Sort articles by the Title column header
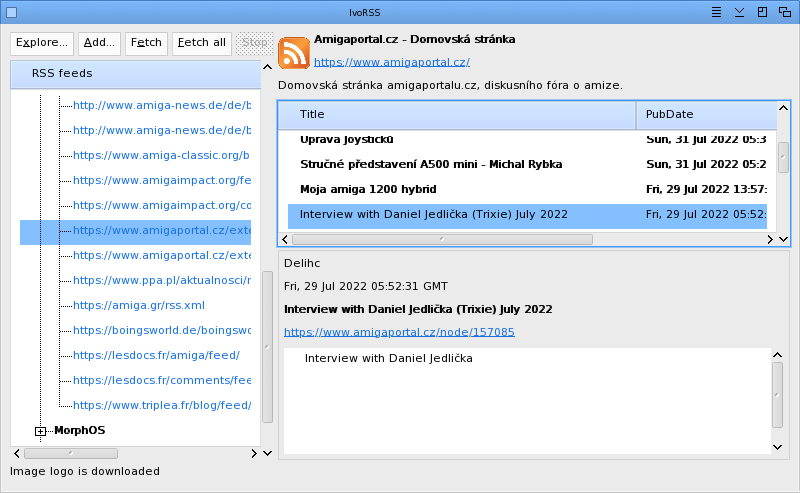 [x=456, y=115]
